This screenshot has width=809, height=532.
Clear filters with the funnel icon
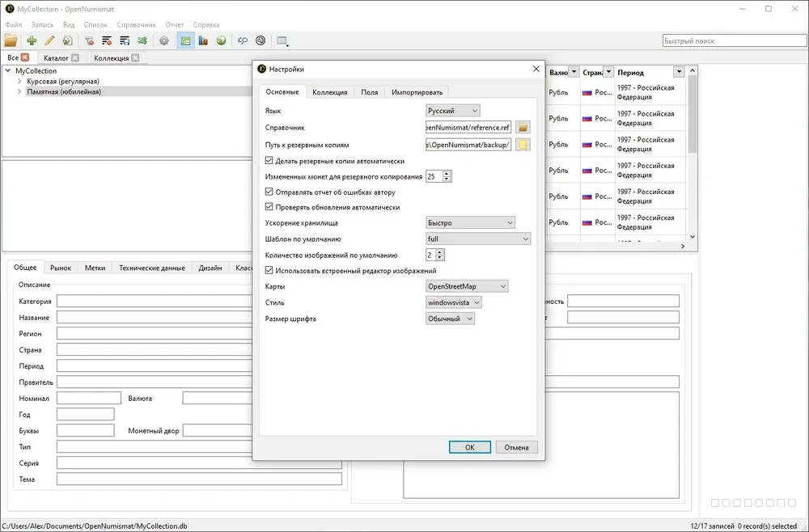[89, 40]
